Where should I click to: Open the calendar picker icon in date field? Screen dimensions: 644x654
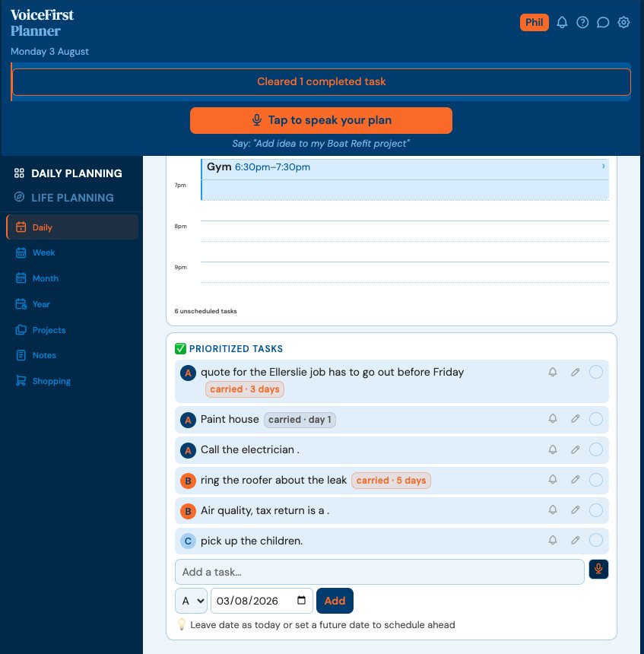(301, 600)
